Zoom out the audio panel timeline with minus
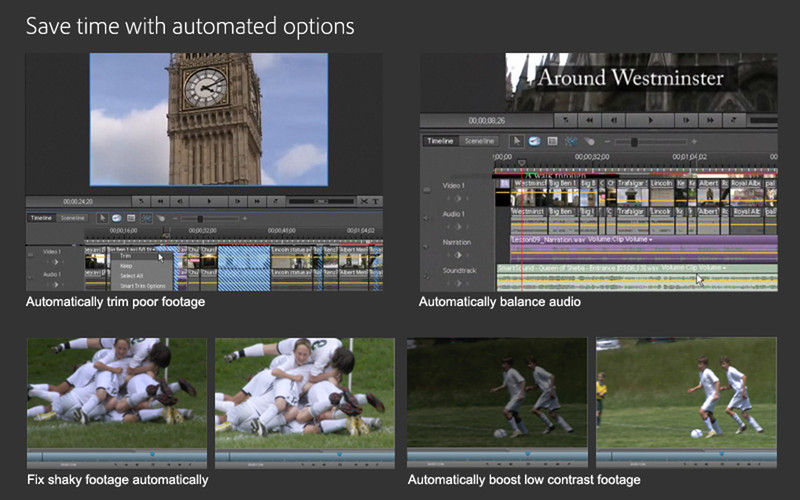This screenshot has width=800, height=500. (x=607, y=141)
